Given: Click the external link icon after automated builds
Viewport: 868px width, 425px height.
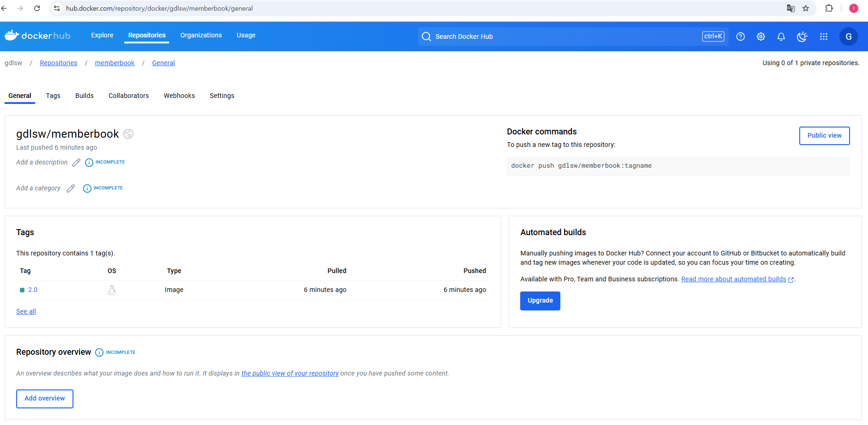Looking at the screenshot, I should tap(791, 279).
